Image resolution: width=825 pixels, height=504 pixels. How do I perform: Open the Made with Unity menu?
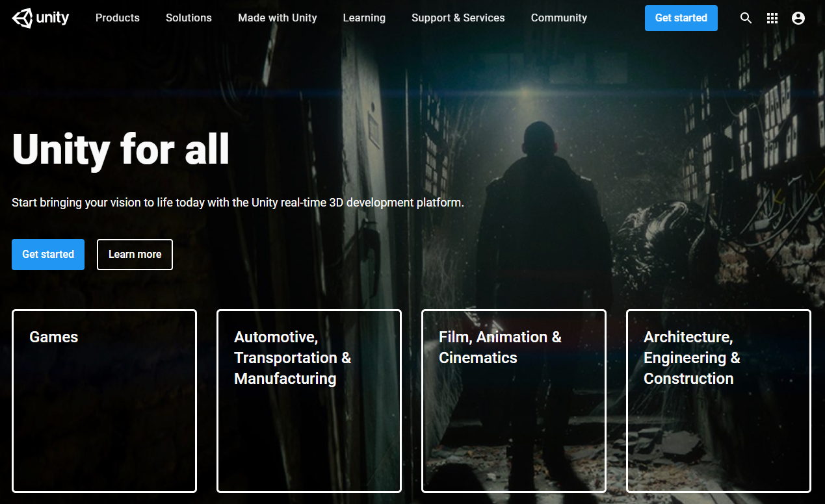[278, 18]
